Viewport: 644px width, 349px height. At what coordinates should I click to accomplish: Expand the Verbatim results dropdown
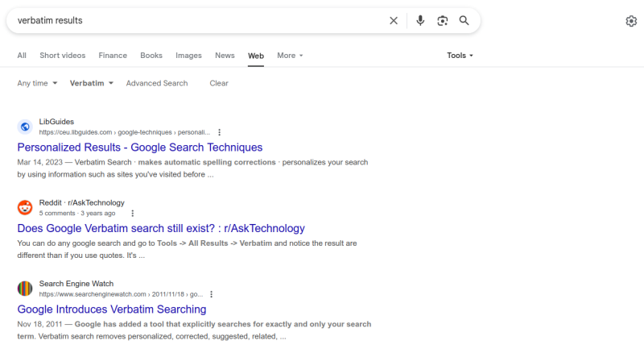[x=91, y=83]
